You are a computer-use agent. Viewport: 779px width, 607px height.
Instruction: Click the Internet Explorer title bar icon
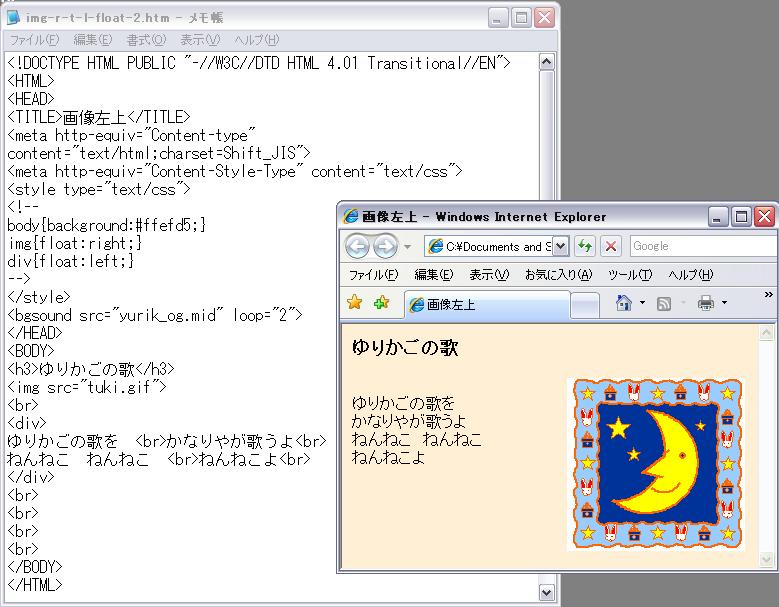pos(350,216)
